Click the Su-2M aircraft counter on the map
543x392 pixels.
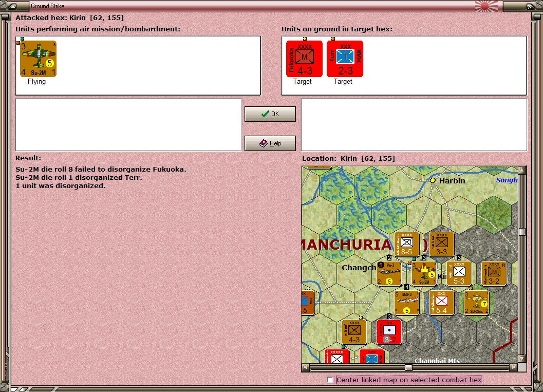point(424,273)
